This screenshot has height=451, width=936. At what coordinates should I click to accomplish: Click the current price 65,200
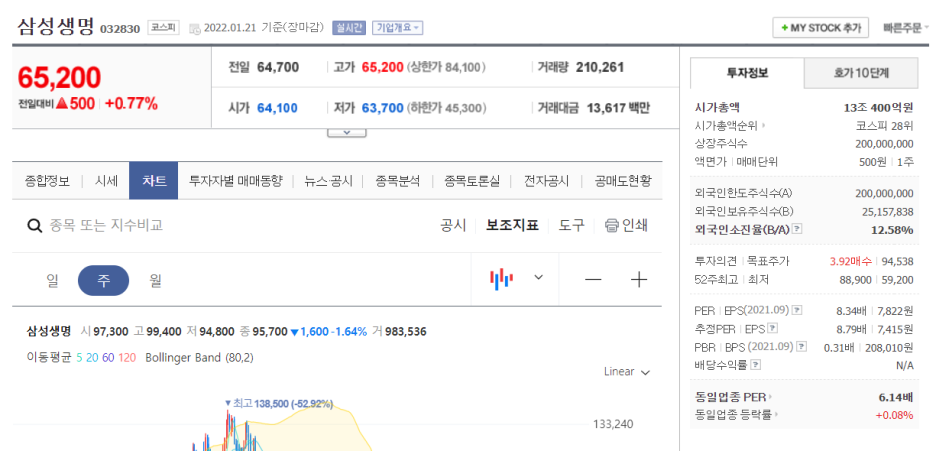coord(59,78)
